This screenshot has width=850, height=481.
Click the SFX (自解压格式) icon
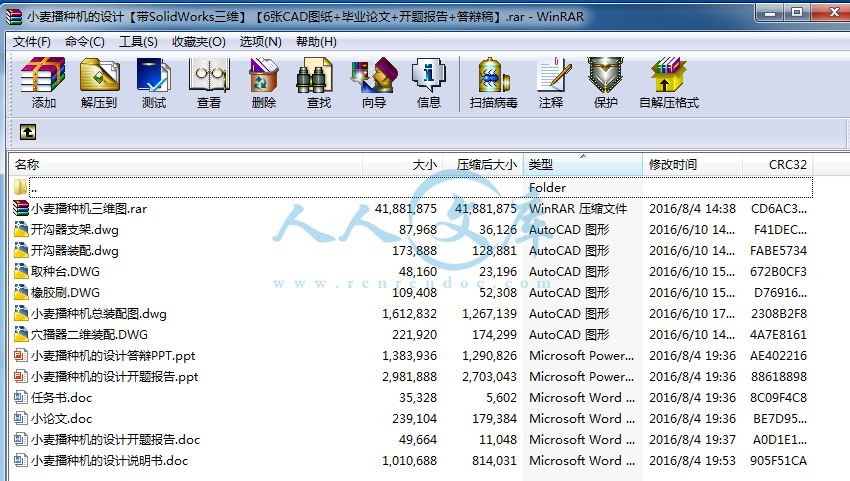pos(668,76)
